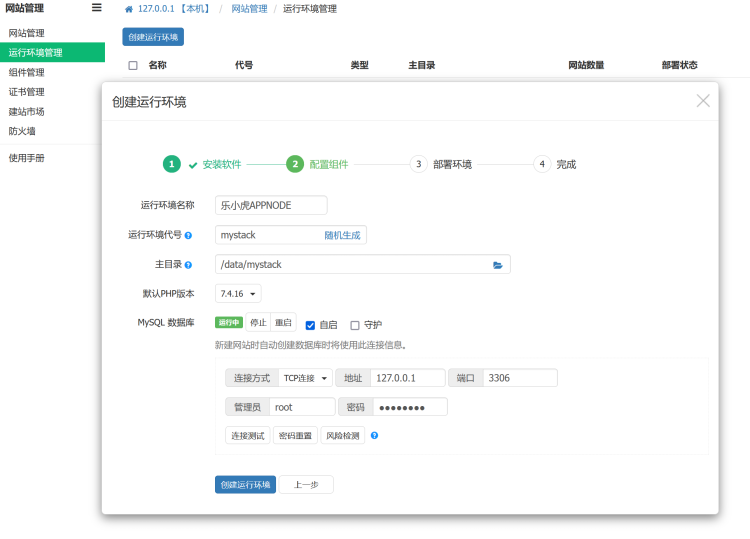The image size is (750, 539).
Task: Click the 名称 column header
Action: tap(157, 66)
